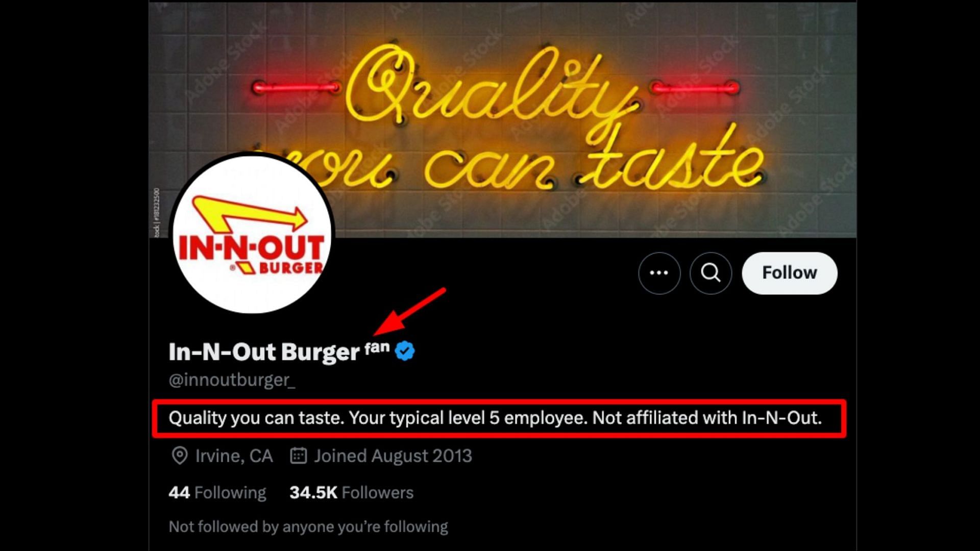View the 44 Following list
980x551 pixels.
pyautogui.click(x=217, y=492)
